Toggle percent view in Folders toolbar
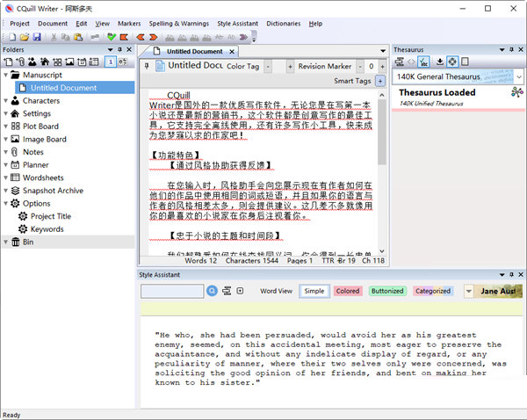527x420 pixels. click(x=122, y=62)
